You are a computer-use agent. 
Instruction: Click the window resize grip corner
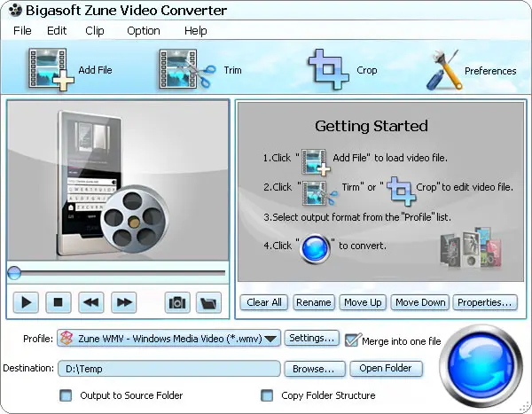pos(525,408)
